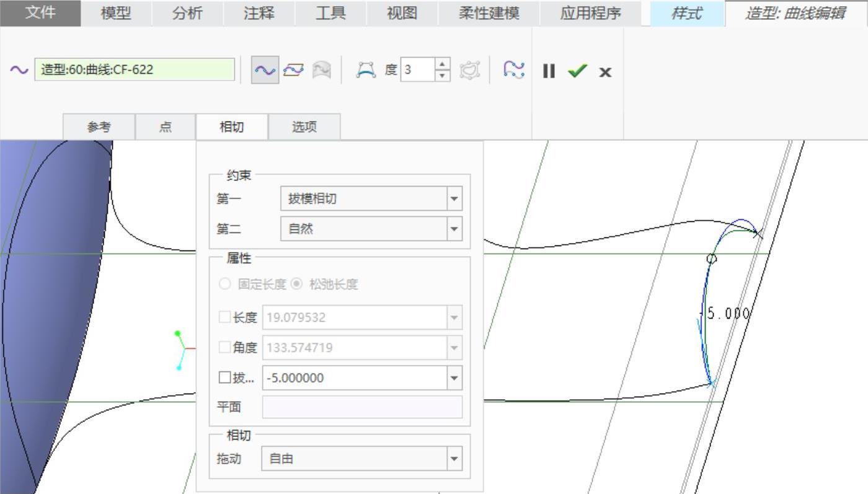Click the -5.000 dimension on the curve

[725, 314]
